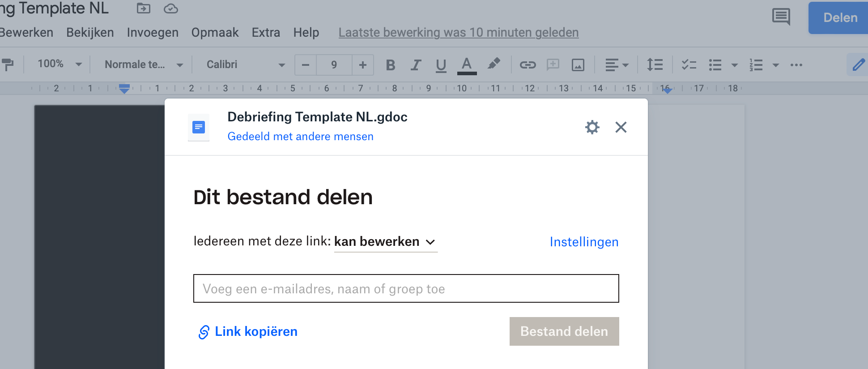Insert a numbered list

point(756,65)
